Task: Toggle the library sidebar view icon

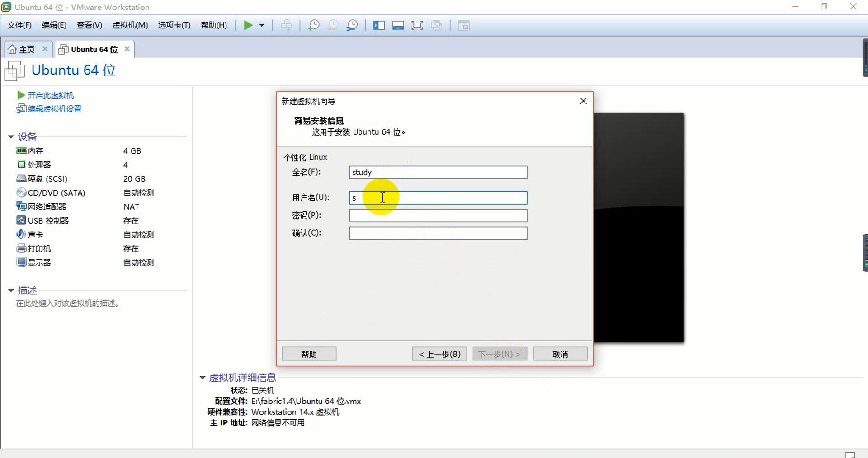Action: tap(379, 25)
